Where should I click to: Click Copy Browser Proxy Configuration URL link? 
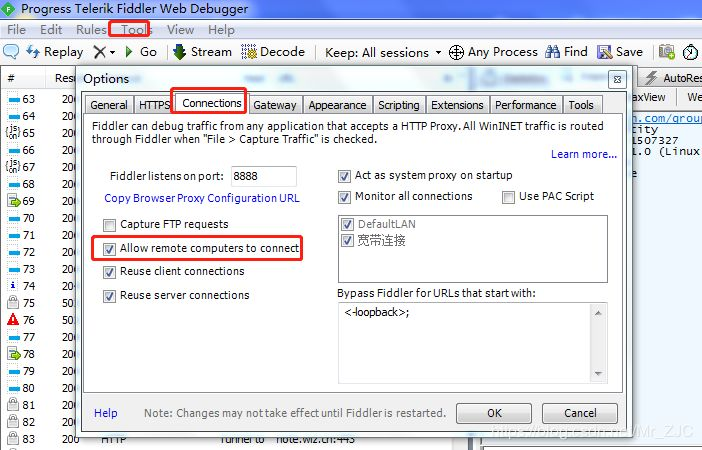point(202,198)
